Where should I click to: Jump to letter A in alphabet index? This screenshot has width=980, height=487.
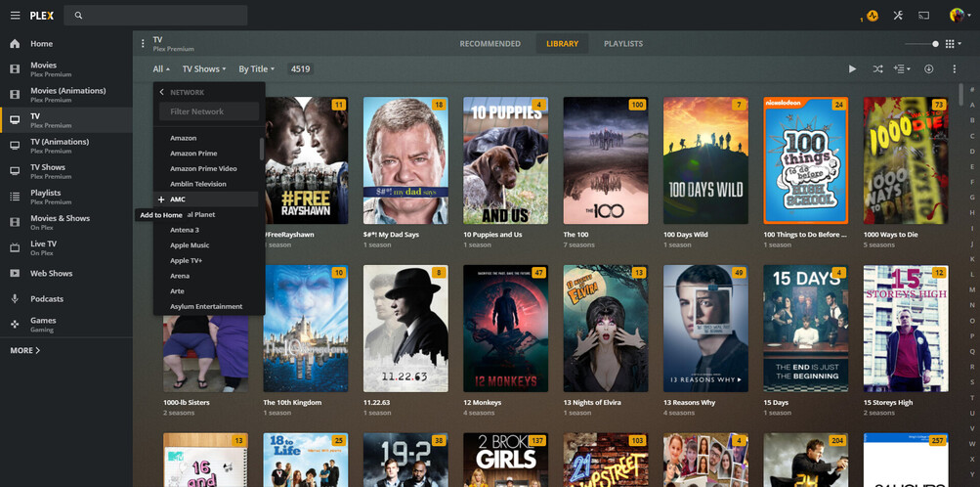click(972, 105)
